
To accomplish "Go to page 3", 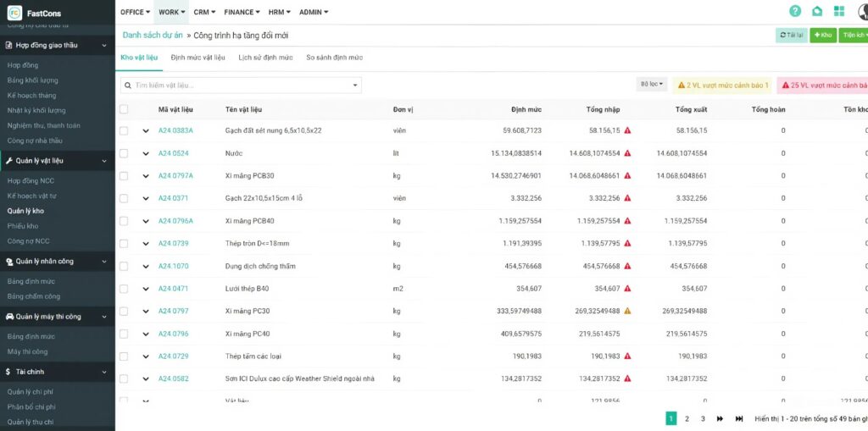I will click(703, 419).
